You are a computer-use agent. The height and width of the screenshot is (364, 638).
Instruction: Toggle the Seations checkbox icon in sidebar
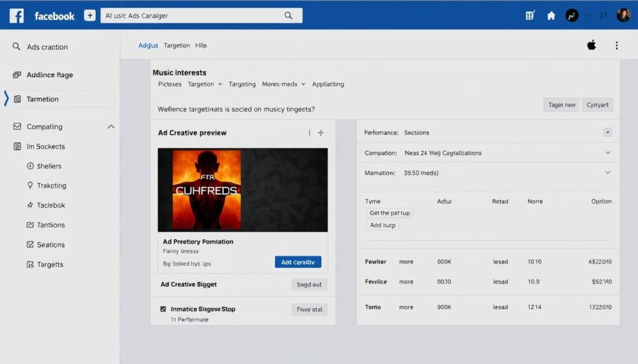click(29, 245)
